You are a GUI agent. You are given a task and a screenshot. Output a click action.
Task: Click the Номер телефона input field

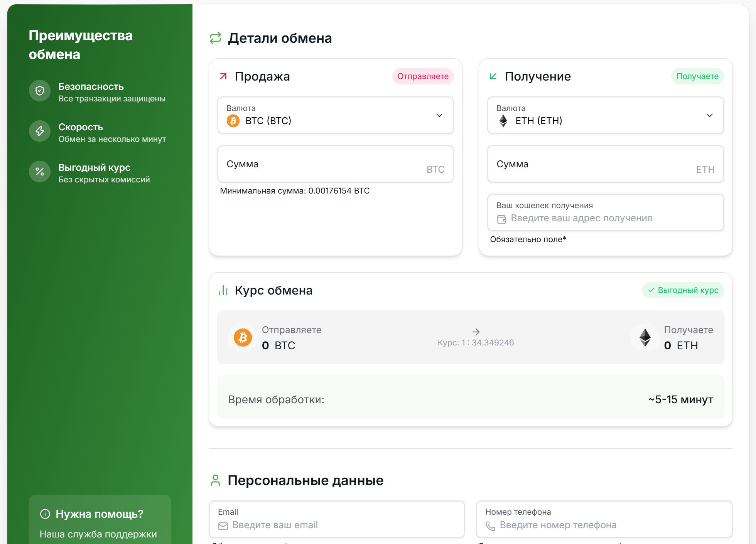click(x=604, y=519)
